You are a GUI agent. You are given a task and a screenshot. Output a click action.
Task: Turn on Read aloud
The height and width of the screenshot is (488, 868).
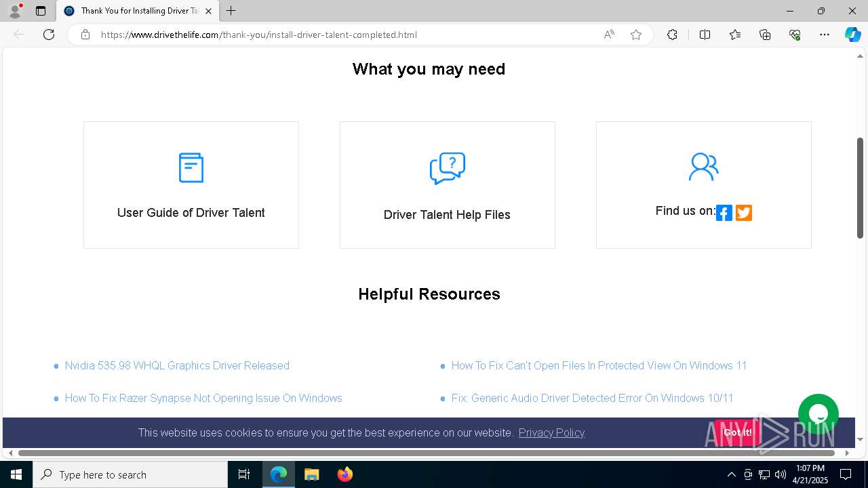click(x=609, y=35)
